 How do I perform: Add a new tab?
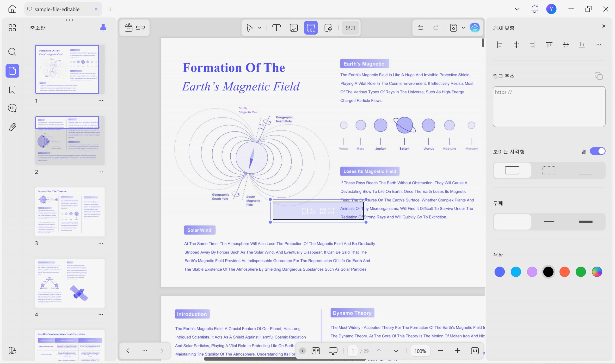(111, 9)
